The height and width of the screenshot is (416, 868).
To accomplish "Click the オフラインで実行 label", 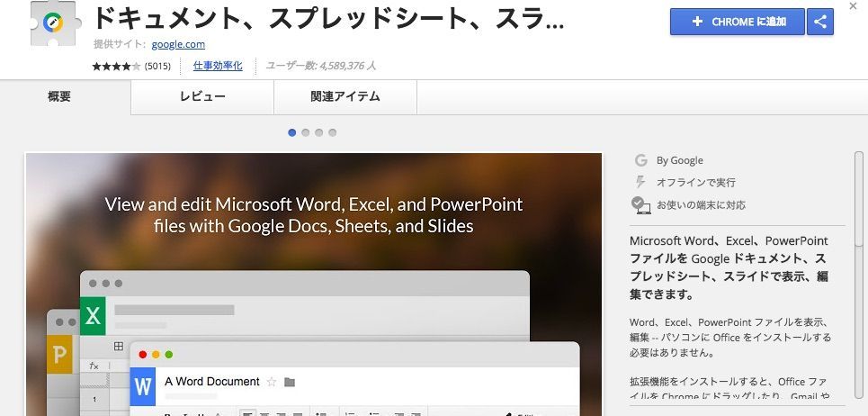I will [x=696, y=182].
